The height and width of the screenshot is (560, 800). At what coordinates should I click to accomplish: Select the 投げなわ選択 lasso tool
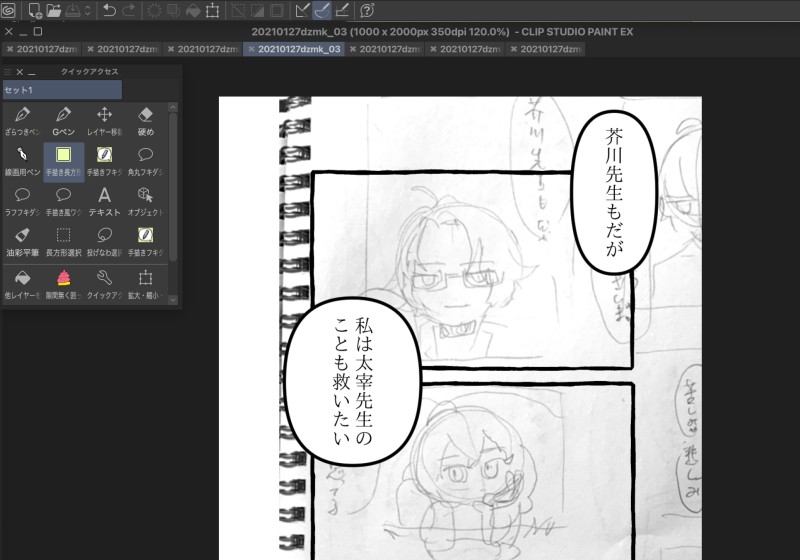(x=104, y=242)
